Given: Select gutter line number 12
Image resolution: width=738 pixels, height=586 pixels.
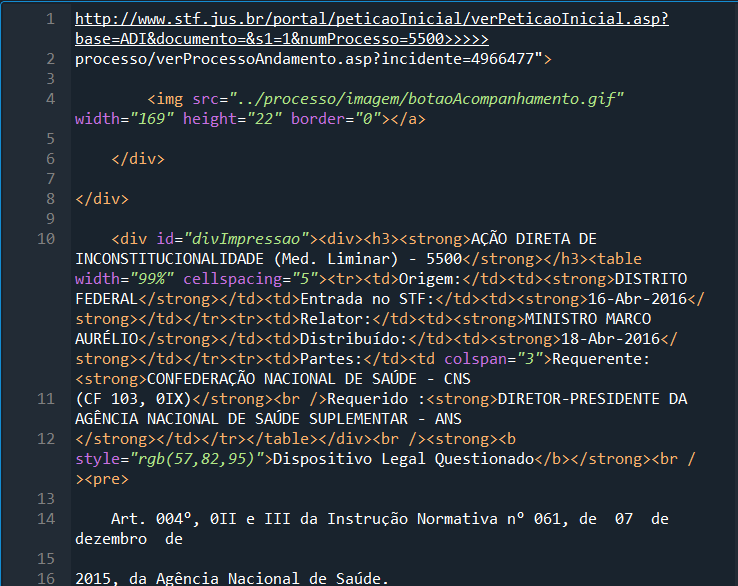Looking at the screenshot, I should 46,439.
